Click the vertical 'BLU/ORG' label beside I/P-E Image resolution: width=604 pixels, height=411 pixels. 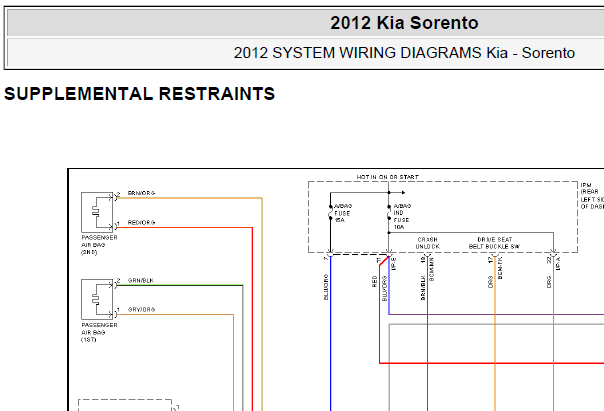pyautogui.click(x=384, y=289)
